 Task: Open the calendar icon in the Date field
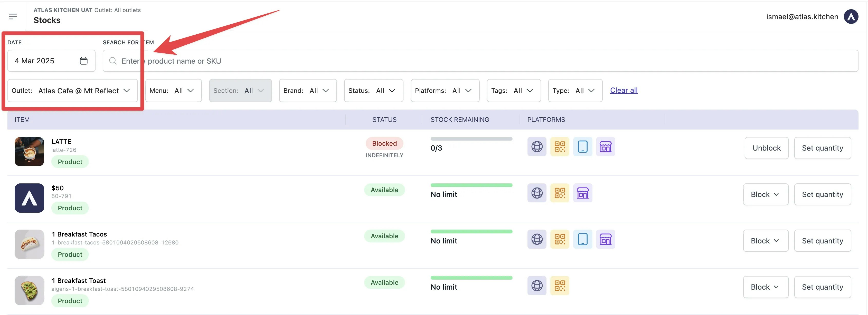pos(83,61)
